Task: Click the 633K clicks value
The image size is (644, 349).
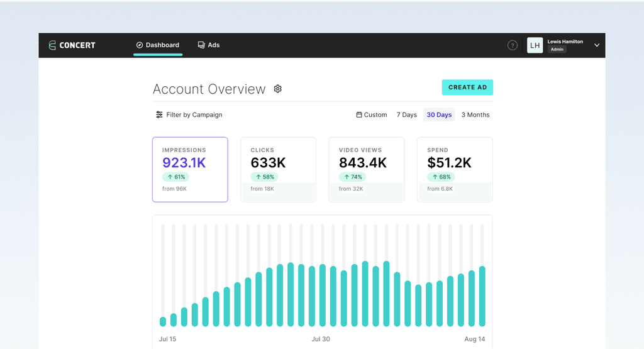Action: pyautogui.click(x=268, y=163)
